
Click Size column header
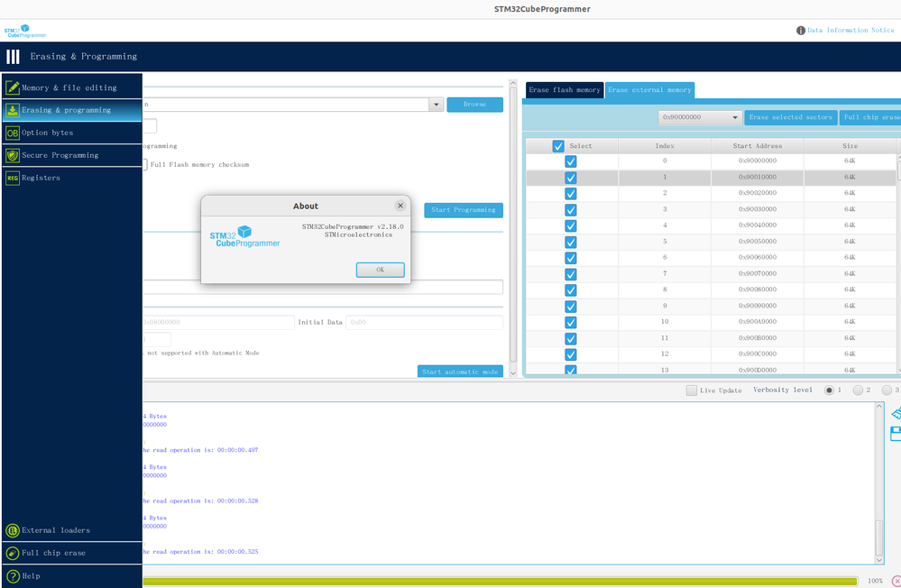click(850, 146)
